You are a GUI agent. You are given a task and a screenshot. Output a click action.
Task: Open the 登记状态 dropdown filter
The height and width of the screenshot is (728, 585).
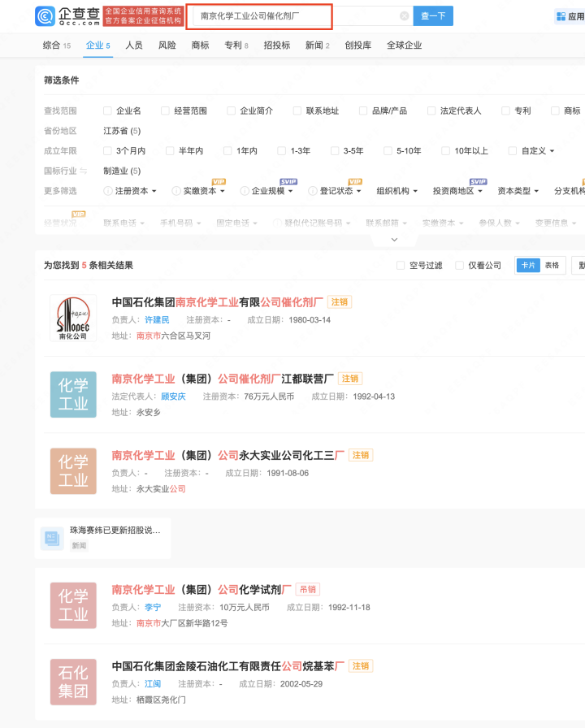coord(340,191)
